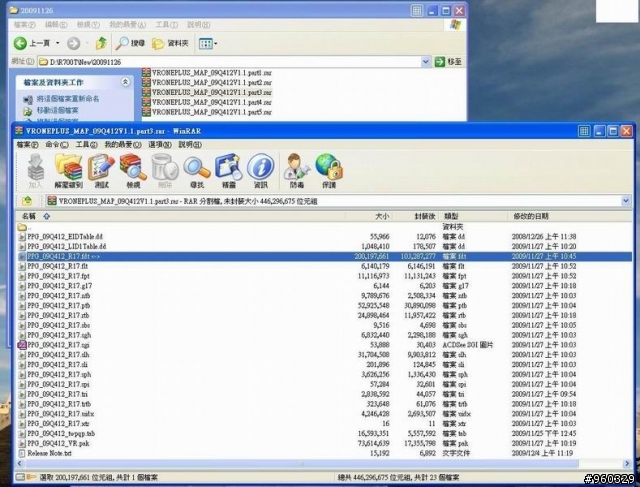This screenshot has width=640, height=487.
Task: Click the WinRAR Test archive icon
Action: [101, 171]
